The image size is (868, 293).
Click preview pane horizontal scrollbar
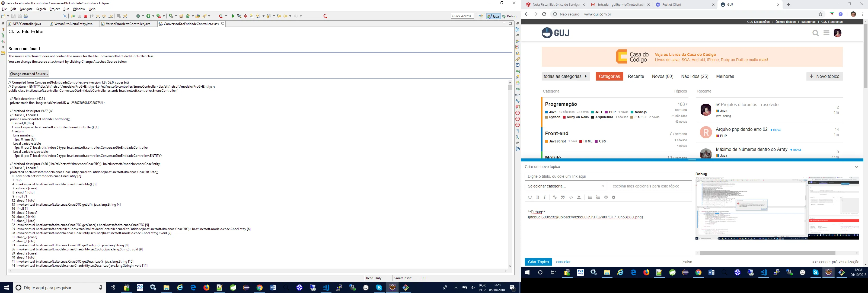(767, 253)
